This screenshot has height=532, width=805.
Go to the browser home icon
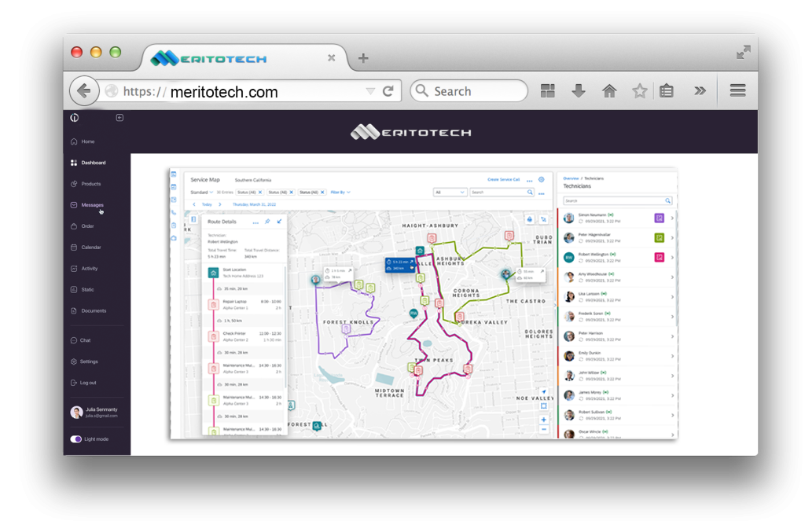click(609, 91)
